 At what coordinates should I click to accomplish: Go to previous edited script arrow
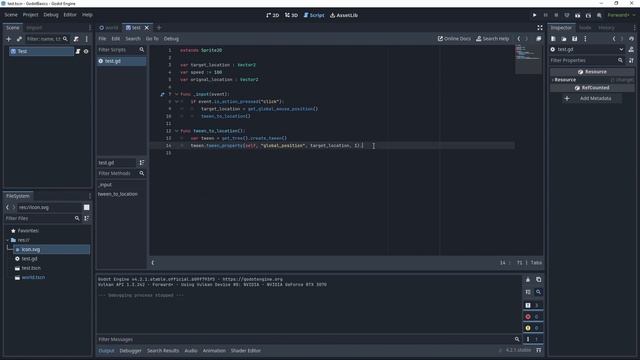[x=519, y=39]
